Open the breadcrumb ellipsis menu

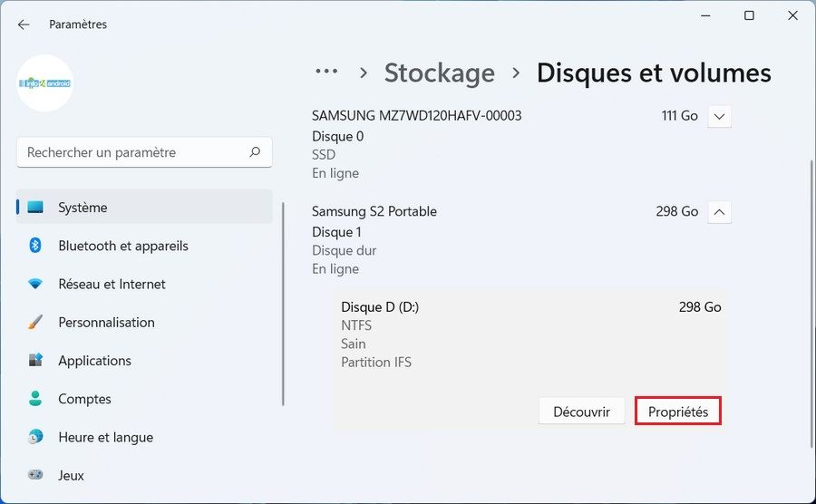pos(326,73)
